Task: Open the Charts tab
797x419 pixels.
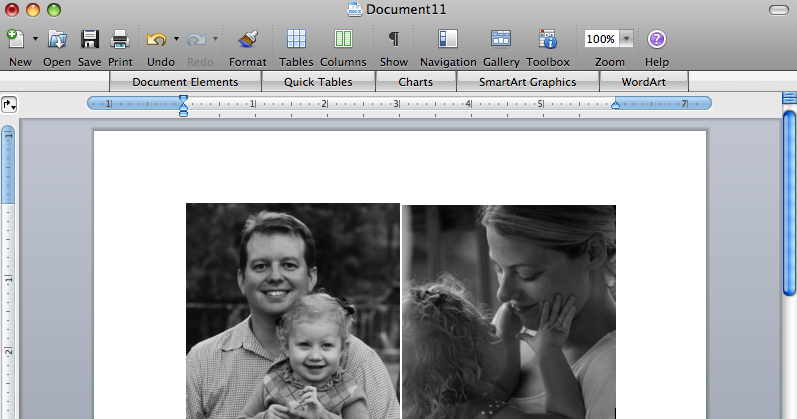Action: click(x=416, y=82)
